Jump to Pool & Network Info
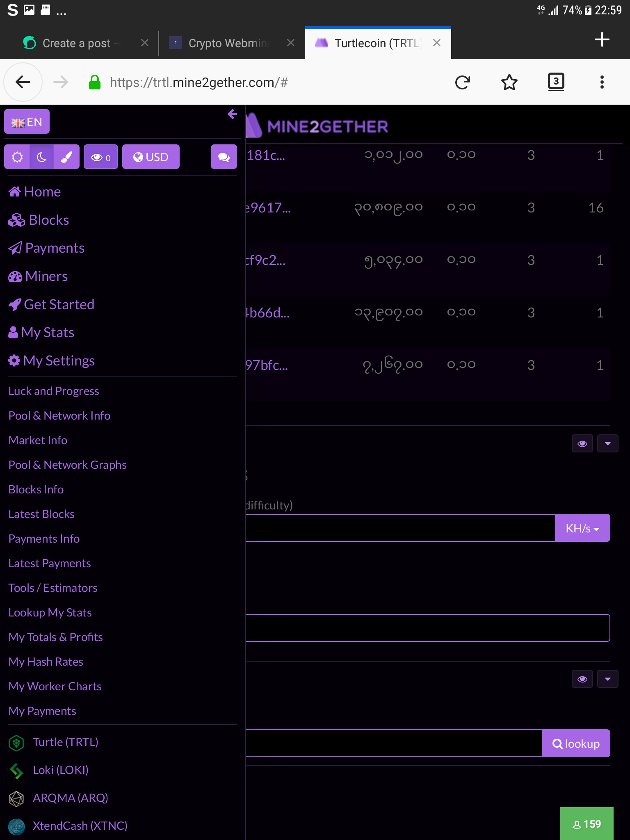The width and height of the screenshot is (630, 840). 59,415
